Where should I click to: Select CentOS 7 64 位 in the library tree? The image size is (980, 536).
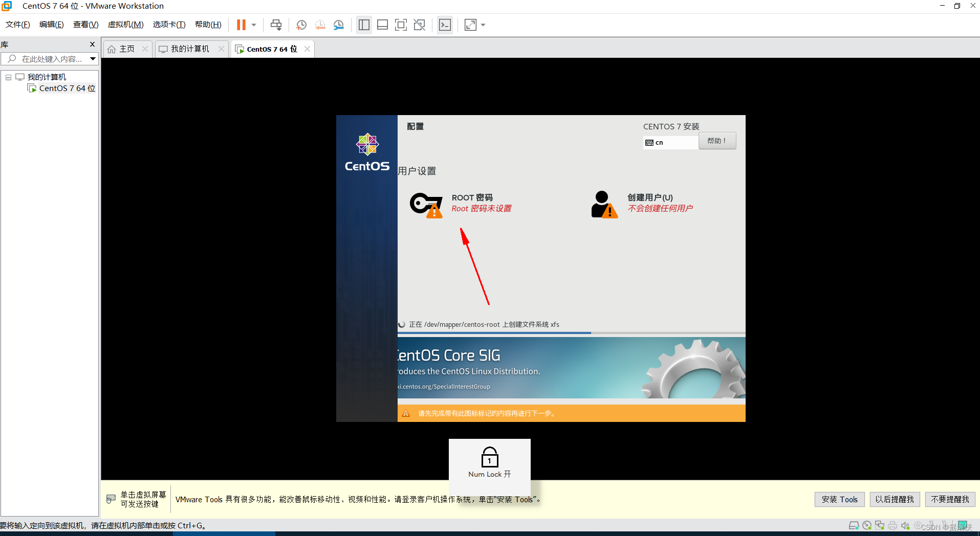pos(67,88)
